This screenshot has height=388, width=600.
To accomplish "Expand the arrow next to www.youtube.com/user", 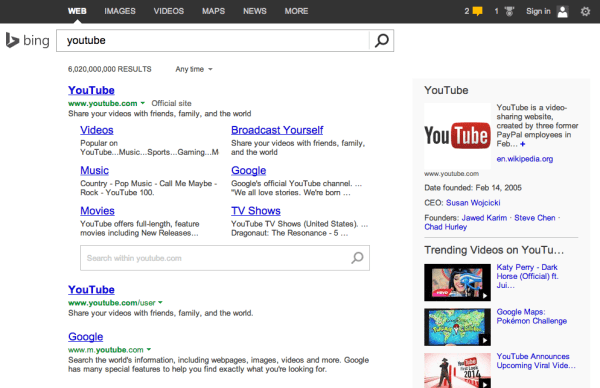I will 160,302.
